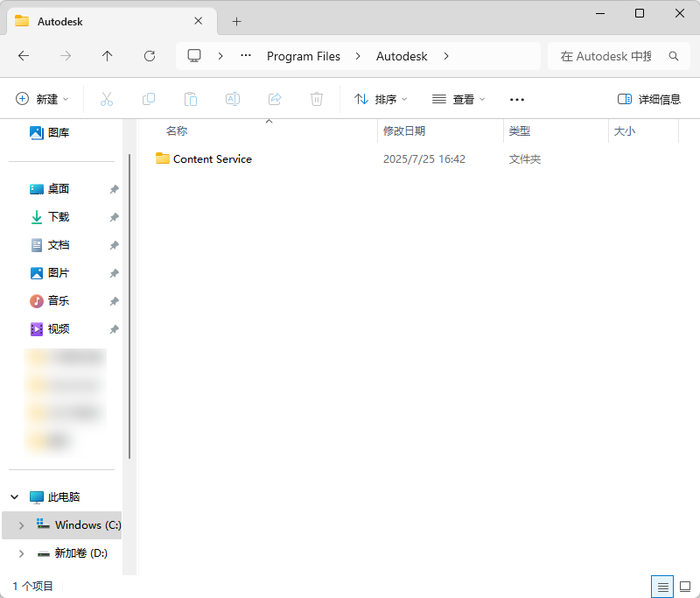The height and width of the screenshot is (598, 700).
Task: Open the 排序 sort dropdown
Action: point(381,99)
